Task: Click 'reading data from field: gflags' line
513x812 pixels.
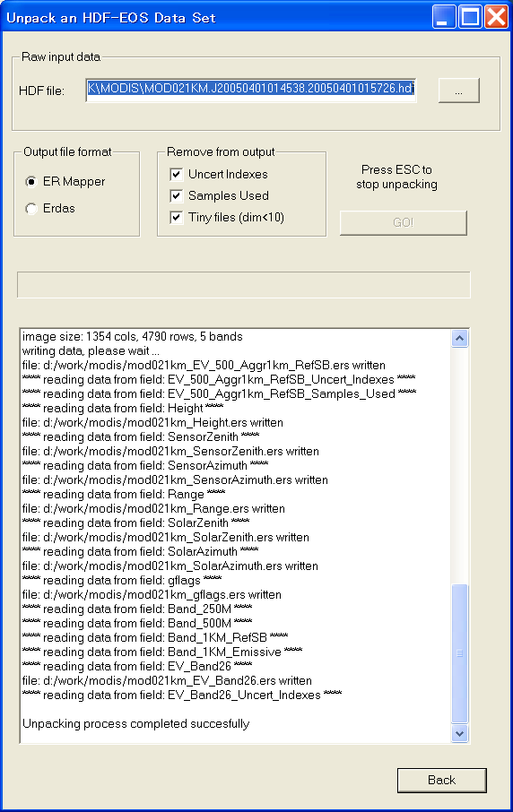Action: coord(122,580)
